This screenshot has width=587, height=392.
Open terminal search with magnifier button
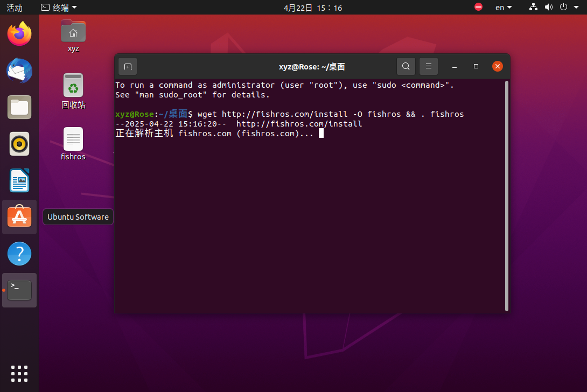pyautogui.click(x=406, y=66)
